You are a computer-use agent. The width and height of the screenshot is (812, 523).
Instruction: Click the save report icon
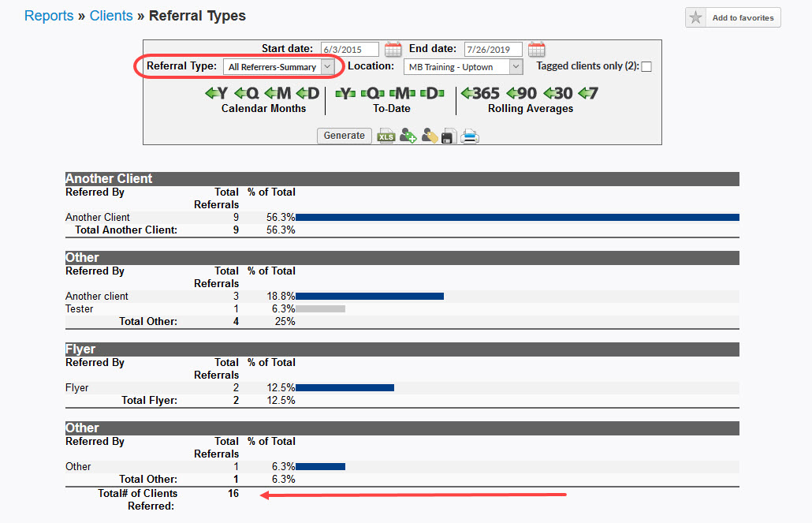(448, 136)
